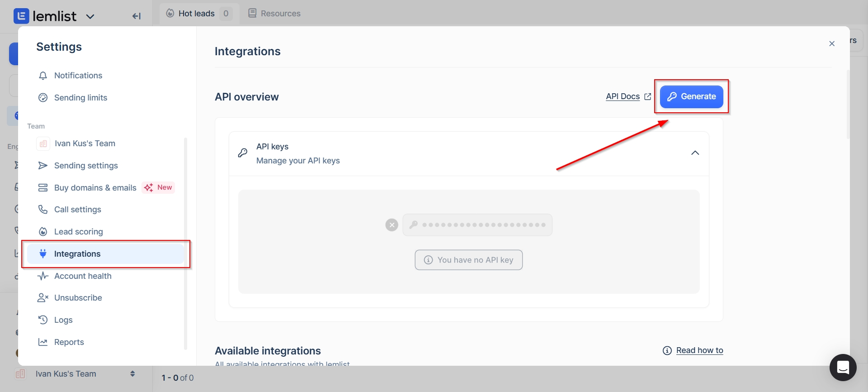Screen dimensions: 868x392
Task: Click the settings sidebar scrollbar
Action: (185, 244)
